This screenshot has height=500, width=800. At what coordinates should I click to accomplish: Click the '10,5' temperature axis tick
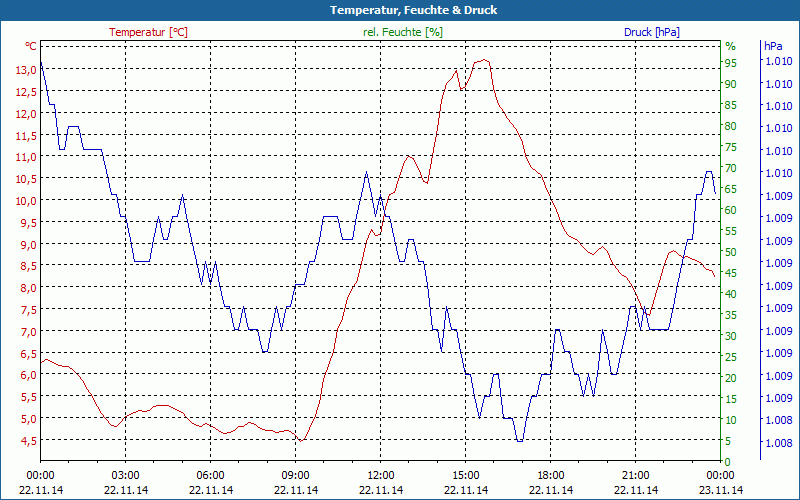(26, 179)
